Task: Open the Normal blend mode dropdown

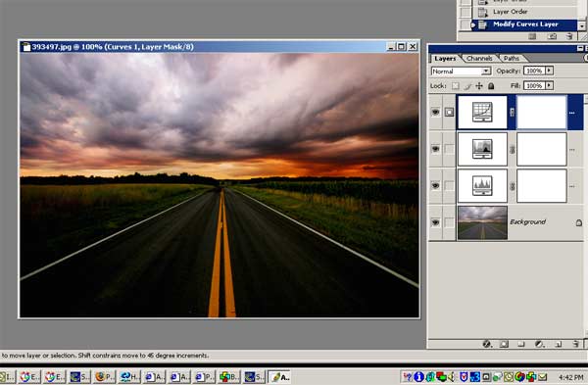Action: click(461, 71)
